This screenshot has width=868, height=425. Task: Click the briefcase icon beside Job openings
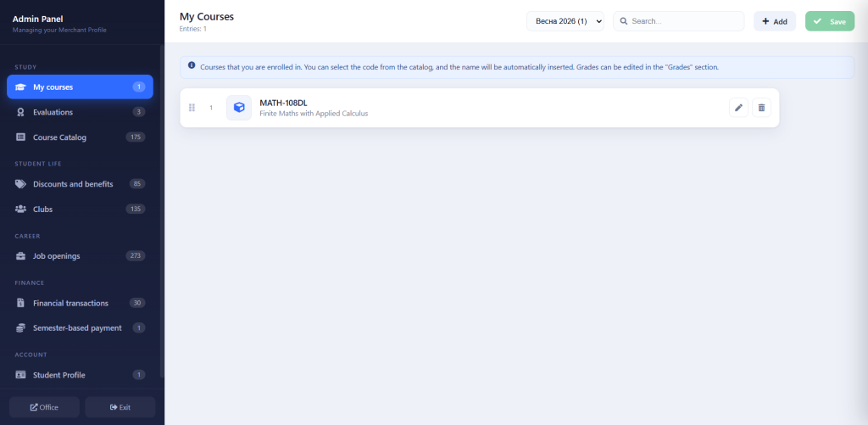pyautogui.click(x=20, y=256)
